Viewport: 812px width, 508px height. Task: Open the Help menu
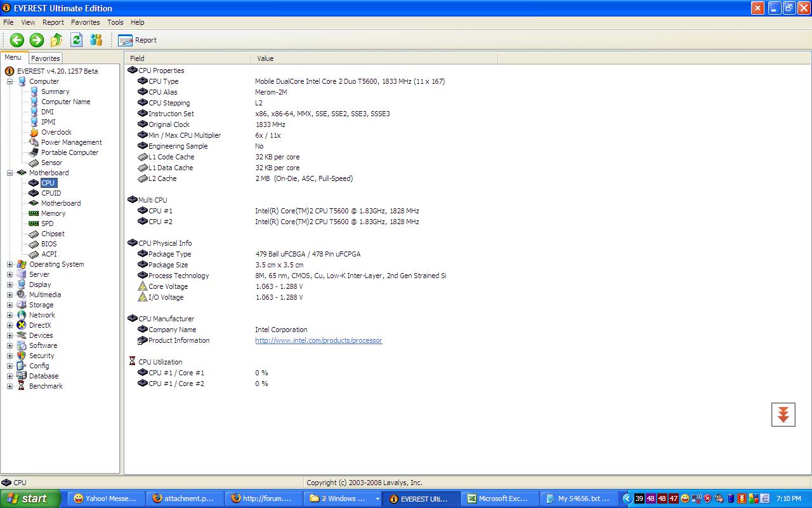pos(138,22)
